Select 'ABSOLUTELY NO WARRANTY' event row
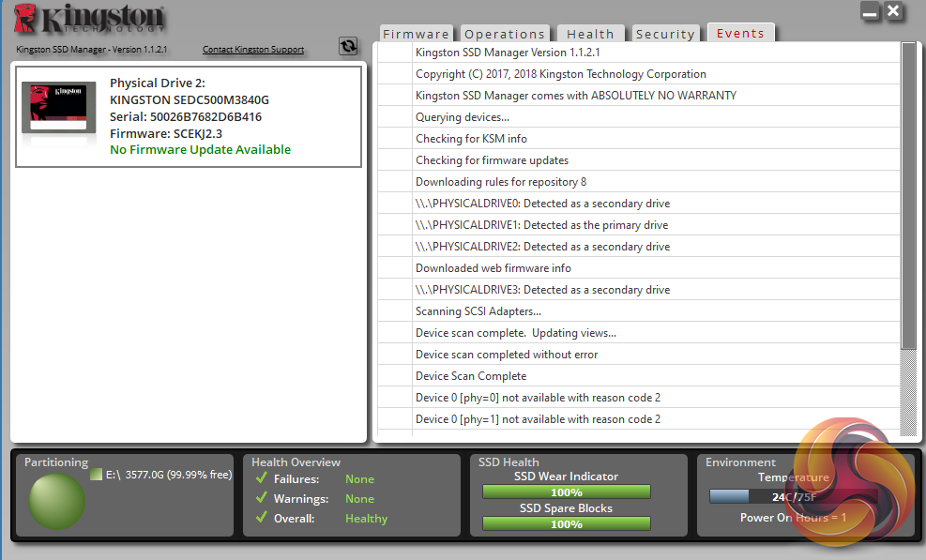This screenshot has height=560, width=926. click(638, 95)
